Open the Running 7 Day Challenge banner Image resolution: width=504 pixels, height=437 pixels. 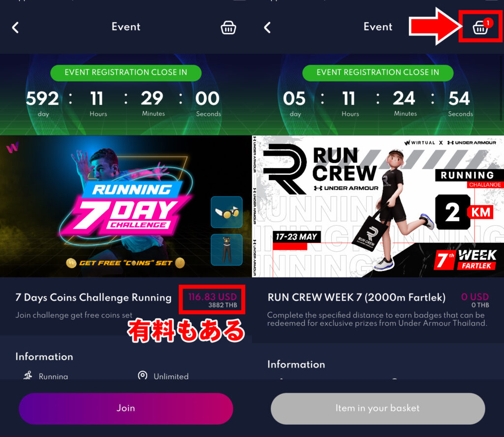[x=126, y=206]
